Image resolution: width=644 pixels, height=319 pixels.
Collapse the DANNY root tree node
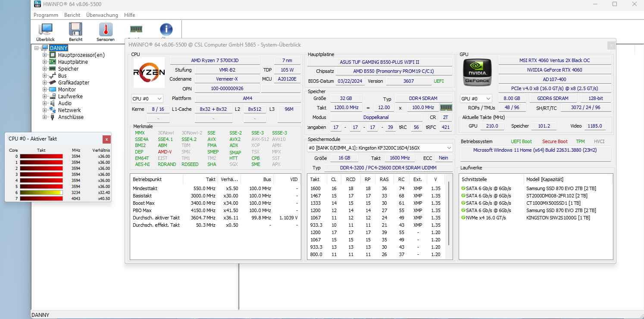(x=37, y=48)
